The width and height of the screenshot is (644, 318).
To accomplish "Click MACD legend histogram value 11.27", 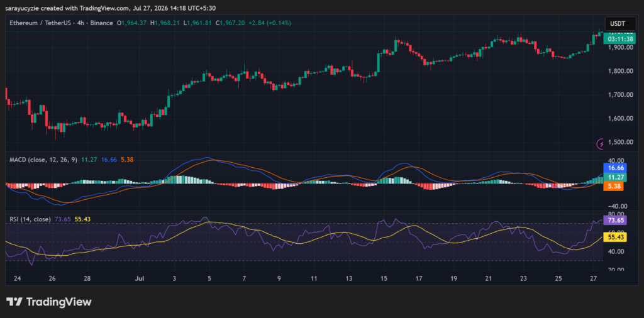I will pos(89,160).
